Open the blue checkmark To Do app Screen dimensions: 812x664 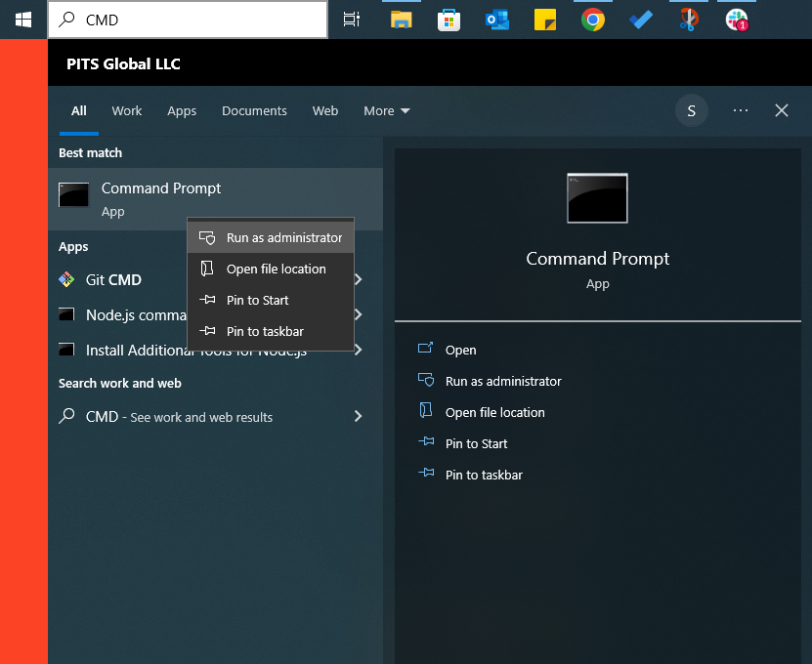click(641, 20)
